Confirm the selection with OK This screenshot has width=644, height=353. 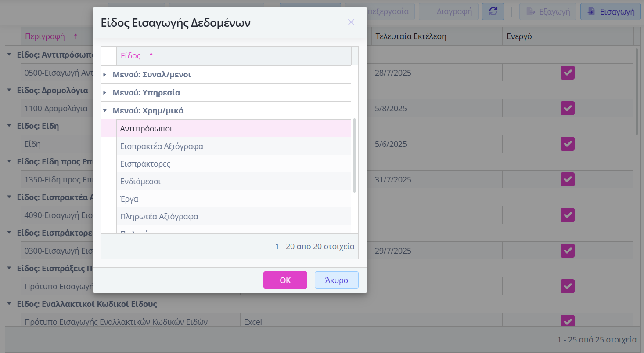tap(285, 280)
